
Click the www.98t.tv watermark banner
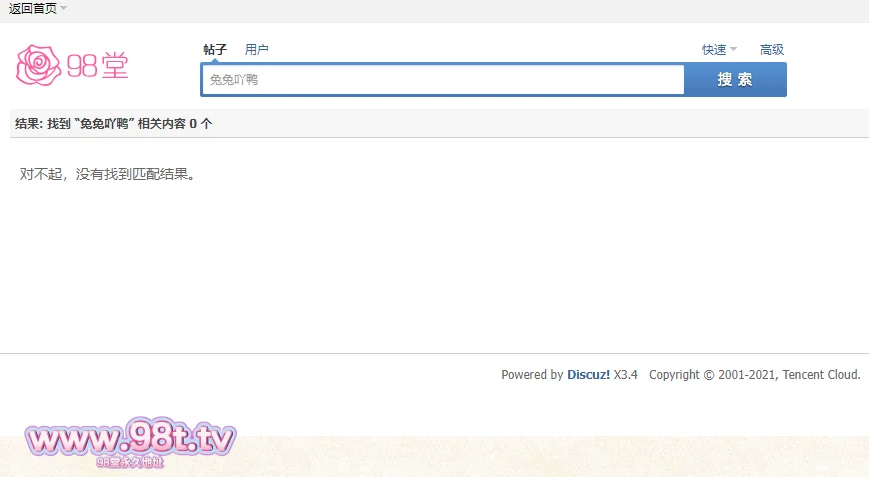tap(130, 439)
